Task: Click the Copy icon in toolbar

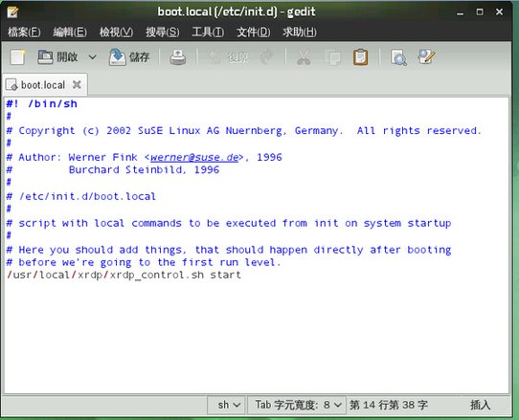Action: tap(332, 57)
